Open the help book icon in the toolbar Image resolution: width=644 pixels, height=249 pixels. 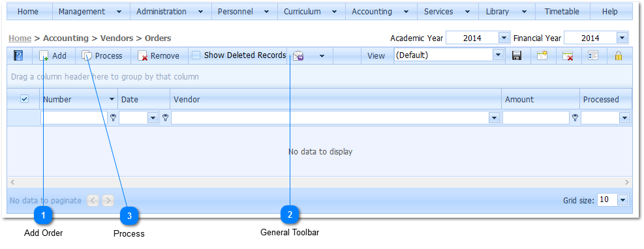[x=18, y=55]
